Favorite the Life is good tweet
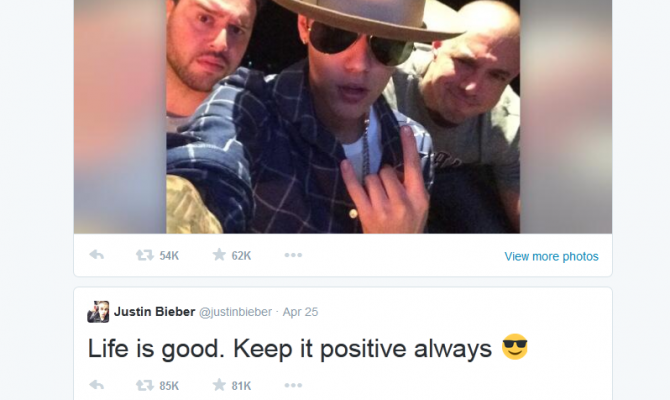 pos(219,385)
